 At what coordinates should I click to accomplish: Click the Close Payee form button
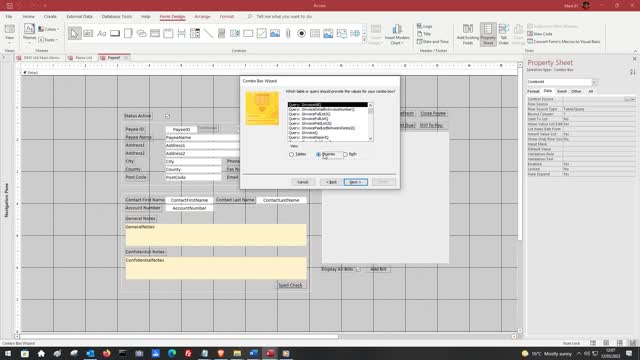coord(433,113)
